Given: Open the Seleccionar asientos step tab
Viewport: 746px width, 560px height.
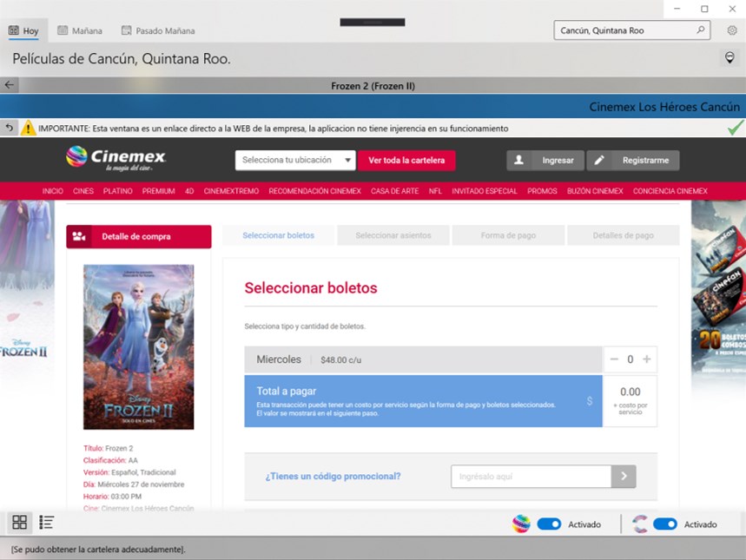Looking at the screenshot, I should click(393, 235).
